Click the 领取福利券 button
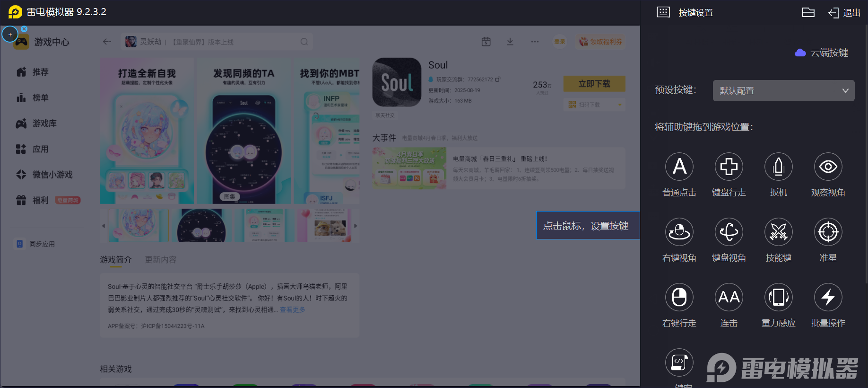This screenshot has height=388, width=868. [600, 42]
